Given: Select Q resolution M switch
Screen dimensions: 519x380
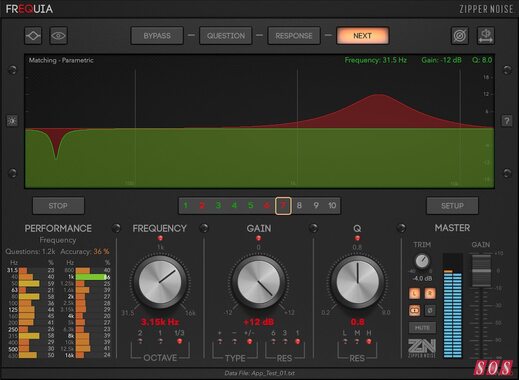Looking at the screenshot, I should (357, 341).
